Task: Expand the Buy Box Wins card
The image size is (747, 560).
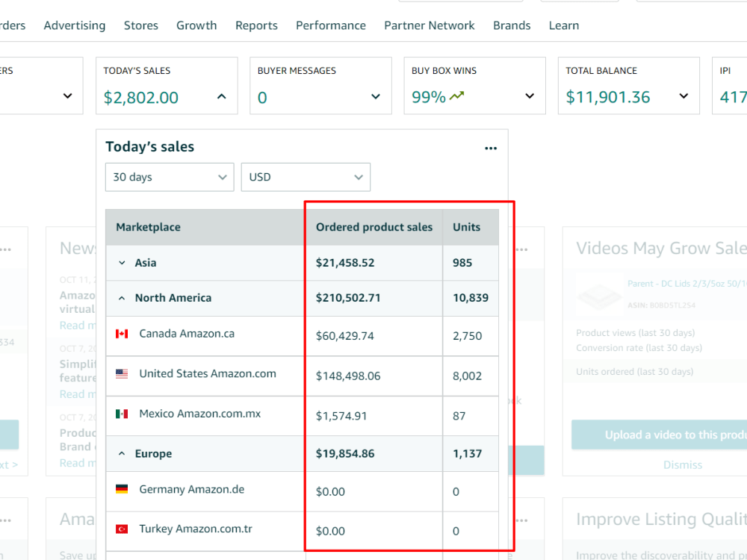Action: point(530,96)
